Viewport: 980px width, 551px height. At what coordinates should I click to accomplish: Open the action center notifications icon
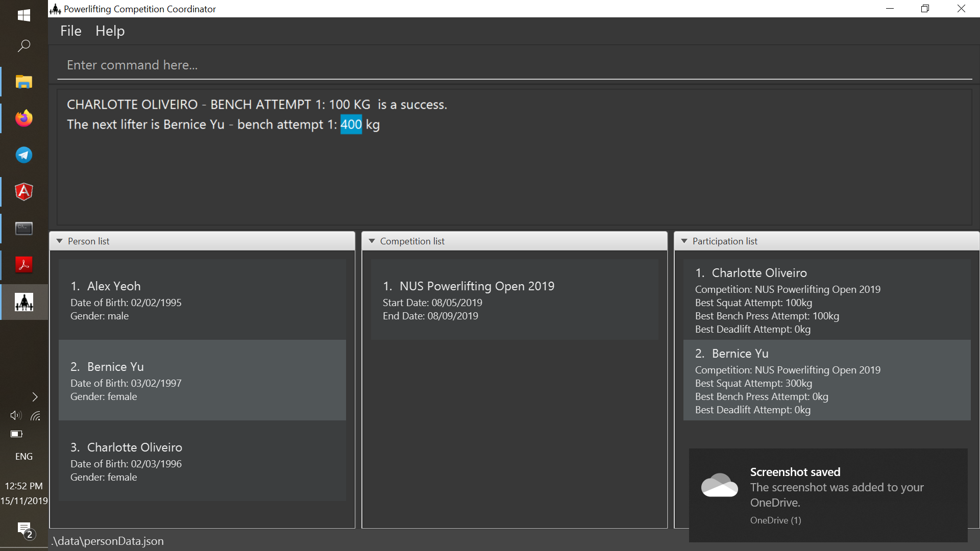(x=23, y=530)
